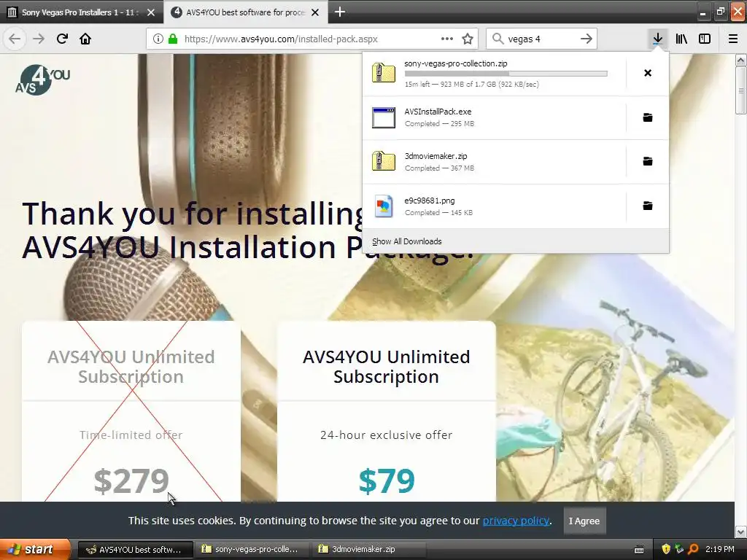747x560 pixels.
Task: Click the page scrollbar up arrow
Action: [740, 61]
